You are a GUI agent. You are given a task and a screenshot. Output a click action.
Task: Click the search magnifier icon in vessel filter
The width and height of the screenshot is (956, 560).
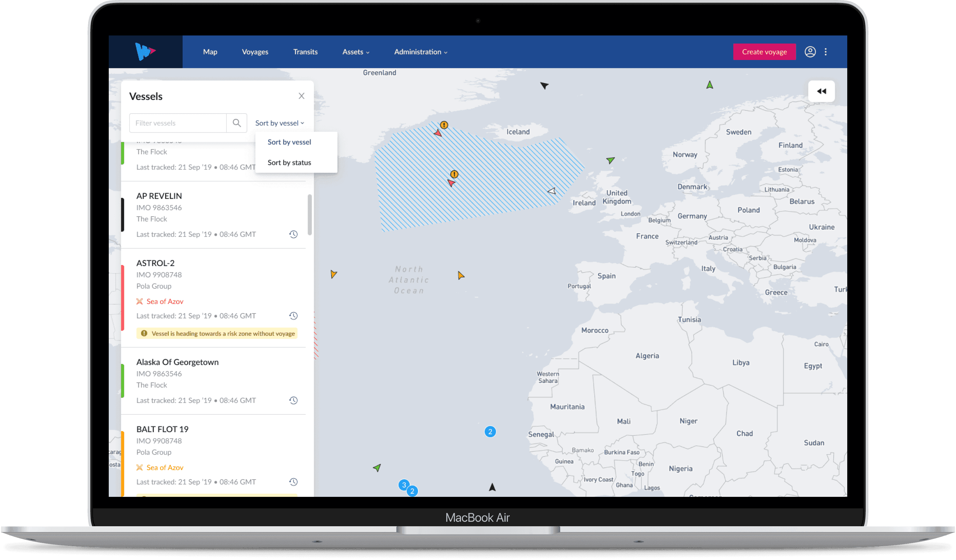(237, 123)
